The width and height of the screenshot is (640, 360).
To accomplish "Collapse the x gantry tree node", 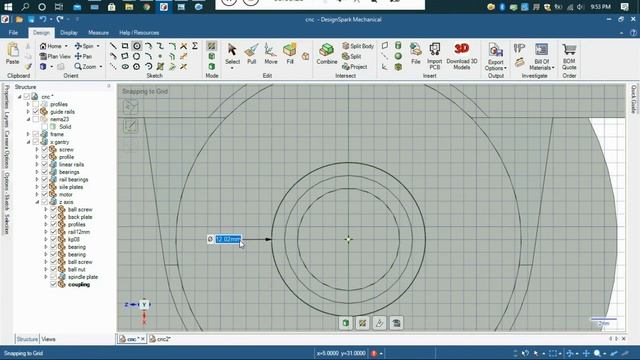I will pyautogui.click(x=29, y=142).
